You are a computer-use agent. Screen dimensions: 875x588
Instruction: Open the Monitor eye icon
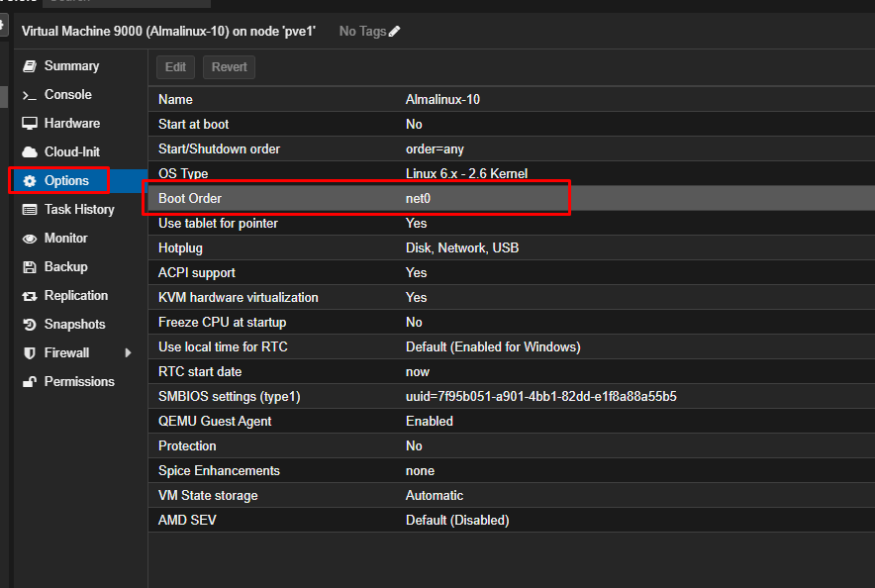tap(30, 239)
